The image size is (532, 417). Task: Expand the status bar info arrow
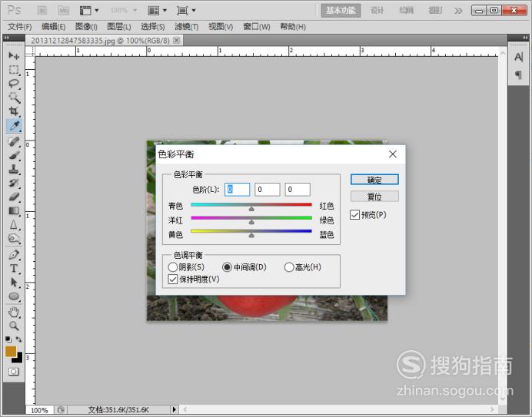pos(174,409)
